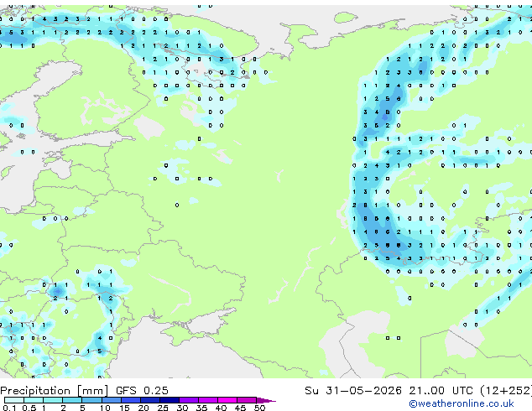Click the 15–20 mm legend swatch
Image resolution: width=532 pixels, height=411 pixels.
(x=131, y=400)
